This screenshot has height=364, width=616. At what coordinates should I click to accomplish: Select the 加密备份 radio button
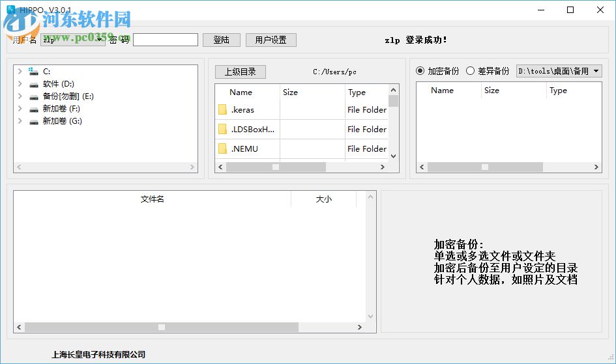coord(420,70)
